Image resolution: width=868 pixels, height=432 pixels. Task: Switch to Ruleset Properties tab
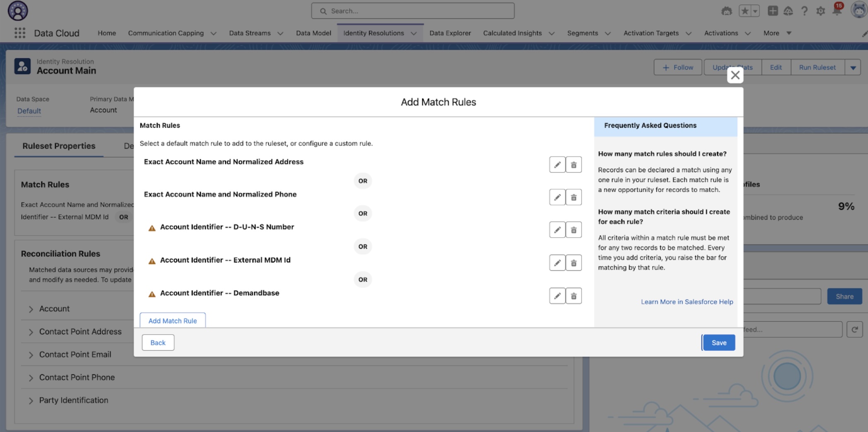point(59,146)
